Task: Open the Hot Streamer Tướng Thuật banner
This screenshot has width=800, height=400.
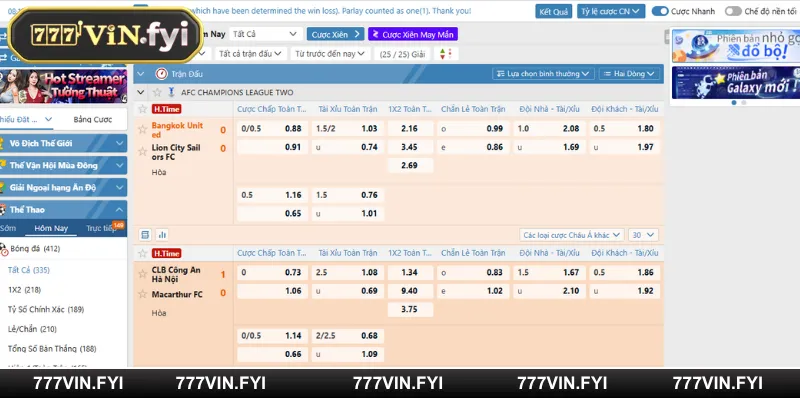Action: click(x=63, y=86)
